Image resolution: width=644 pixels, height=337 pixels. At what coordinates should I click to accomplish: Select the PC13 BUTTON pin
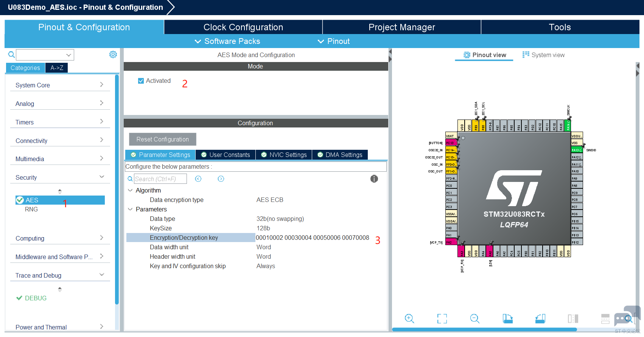click(451, 143)
